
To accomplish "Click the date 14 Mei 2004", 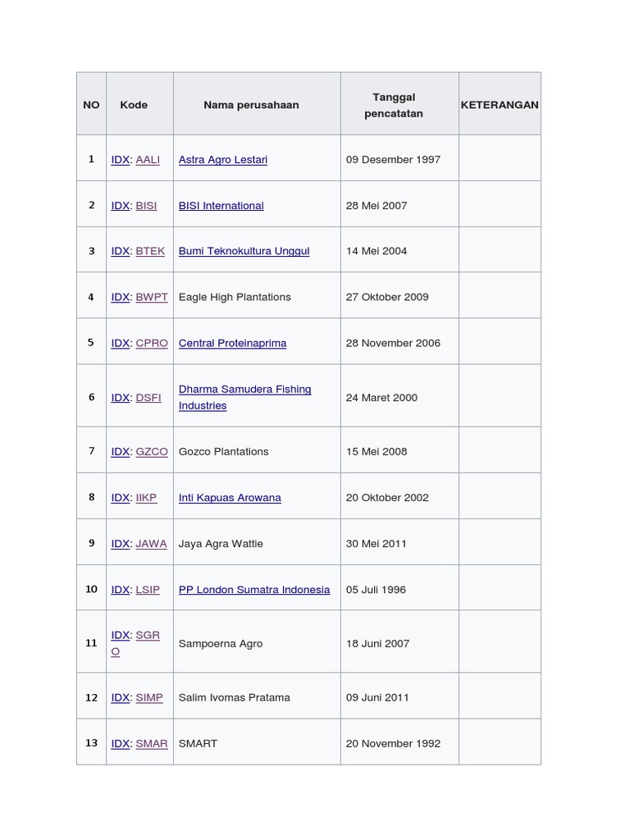I will pyautogui.click(x=377, y=251).
